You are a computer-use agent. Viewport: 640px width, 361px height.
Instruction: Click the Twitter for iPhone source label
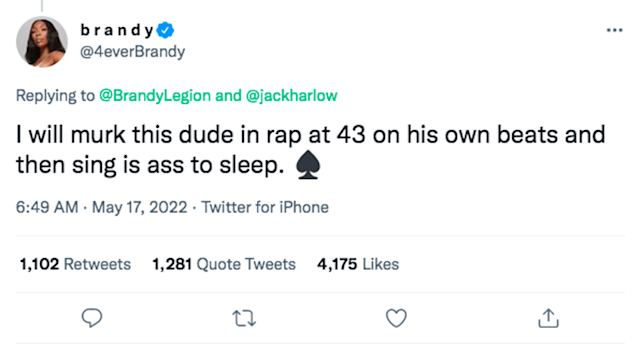point(265,207)
